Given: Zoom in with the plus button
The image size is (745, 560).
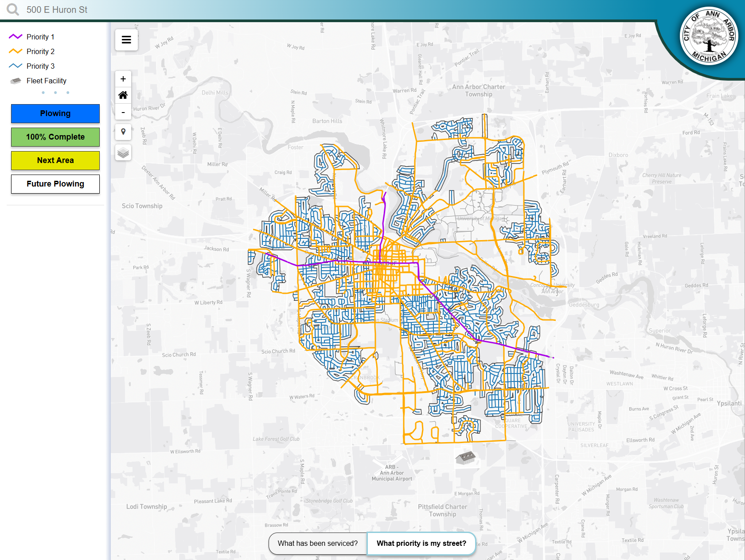Looking at the screenshot, I should 123,79.
